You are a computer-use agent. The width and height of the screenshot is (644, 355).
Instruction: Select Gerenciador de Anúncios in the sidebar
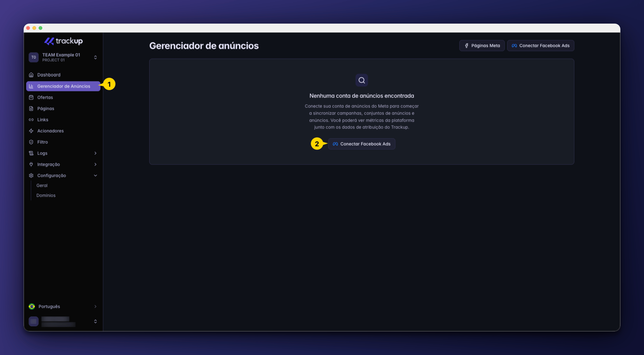tap(63, 86)
